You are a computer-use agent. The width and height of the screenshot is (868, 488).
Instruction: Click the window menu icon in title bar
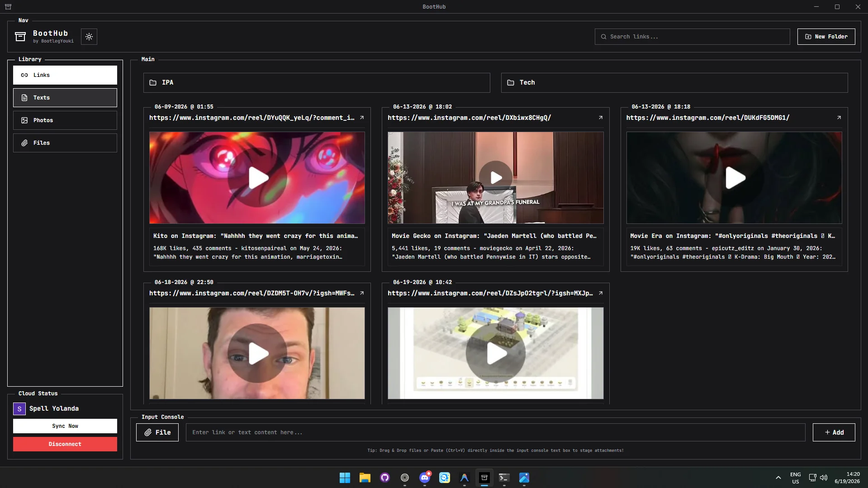click(x=8, y=7)
